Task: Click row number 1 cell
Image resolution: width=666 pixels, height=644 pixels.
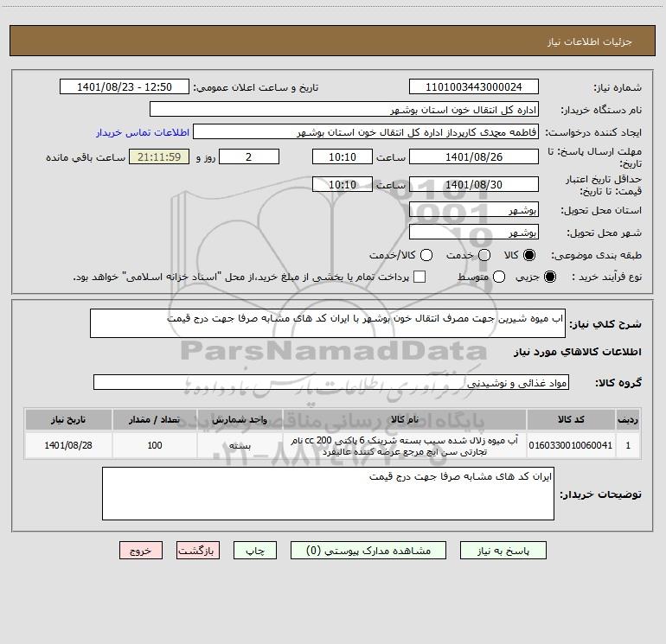Action: click(x=628, y=445)
